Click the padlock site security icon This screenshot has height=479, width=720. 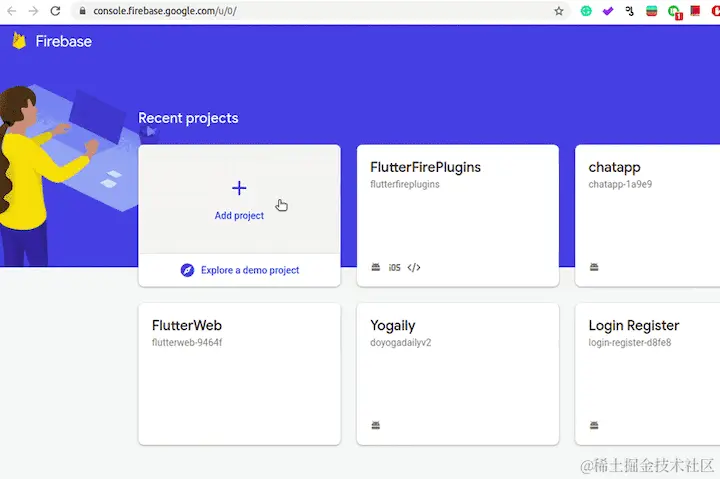pyautogui.click(x=82, y=11)
